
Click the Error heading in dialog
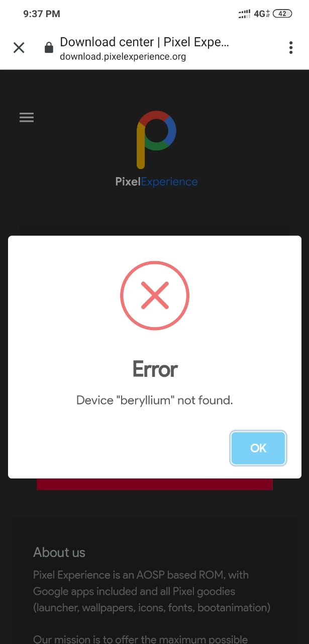(155, 370)
